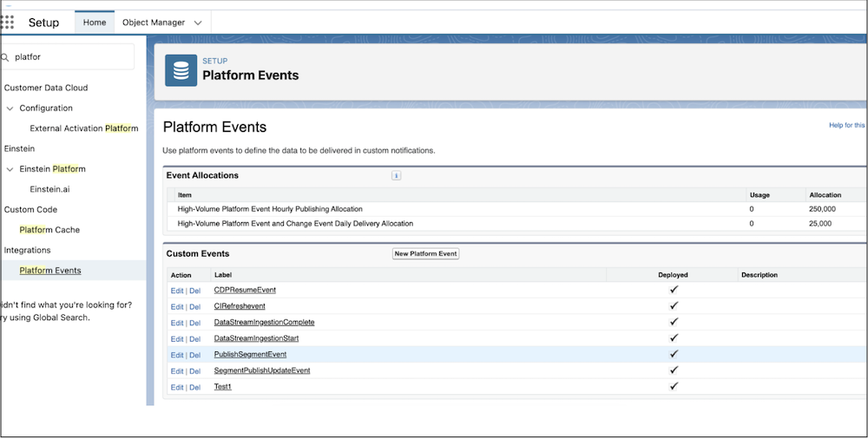Open the PublishSegmentEvent link
The image size is (868, 439).
(x=250, y=354)
